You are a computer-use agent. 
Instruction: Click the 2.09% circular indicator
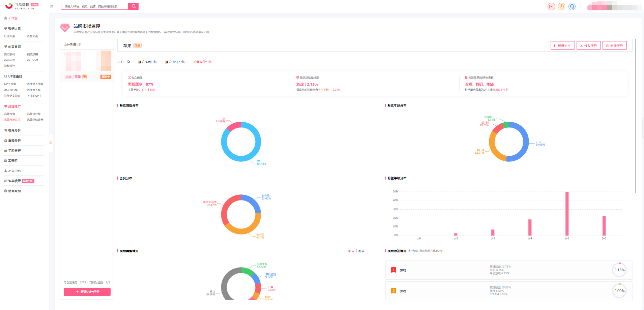coord(619,291)
